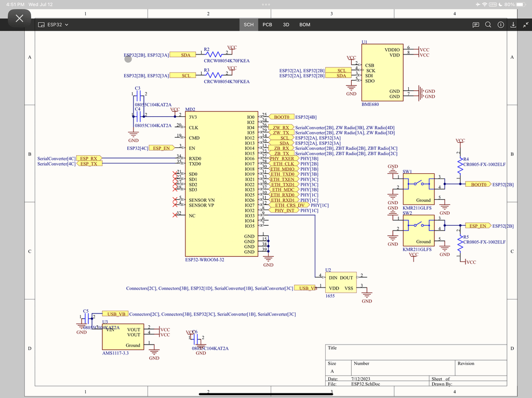Click the BOOT0 net label at IO0
The width and height of the screenshot is (532, 398).
click(x=281, y=117)
